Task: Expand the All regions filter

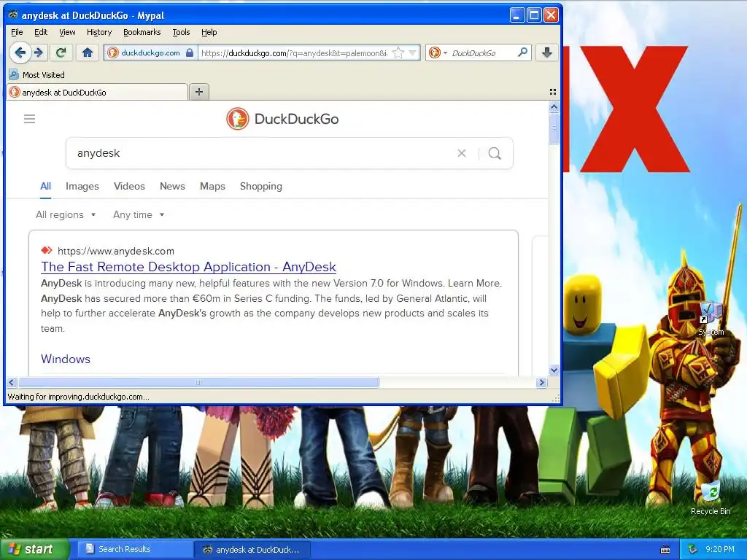Action: [x=66, y=215]
